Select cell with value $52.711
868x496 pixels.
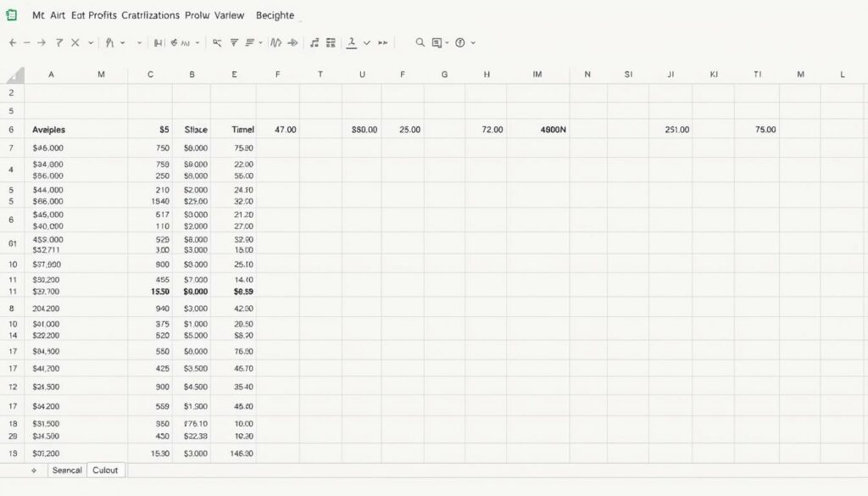46,250
